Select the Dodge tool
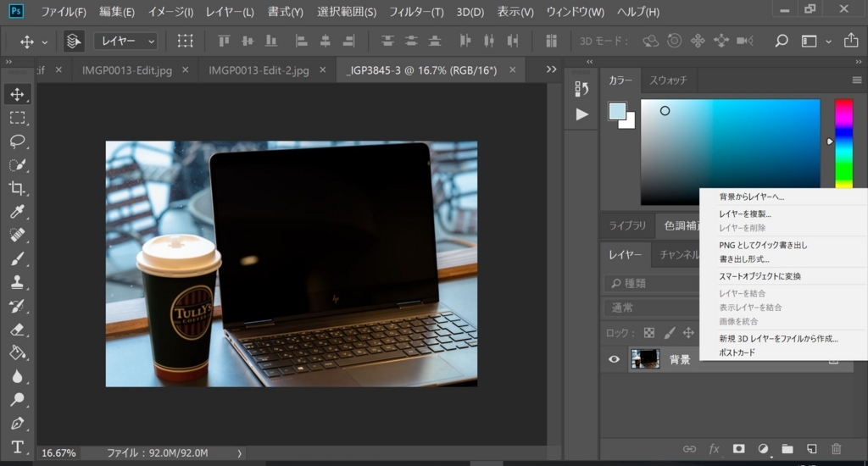Image resolution: width=868 pixels, height=466 pixels. (x=17, y=400)
